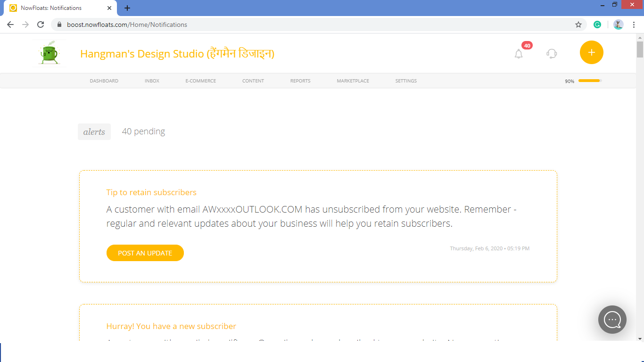Click the scrollbar down arrow
Screen dimensions: 644x362
click(640, 338)
